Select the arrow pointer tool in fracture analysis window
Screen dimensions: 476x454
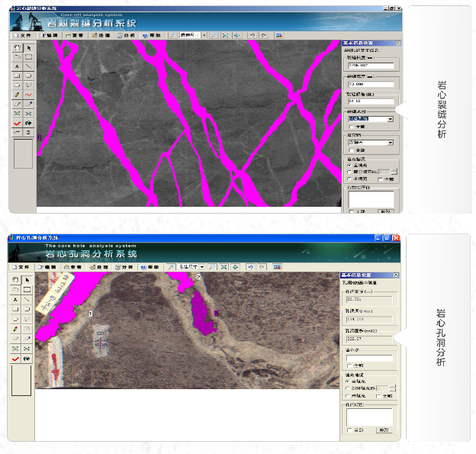coord(28,47)
